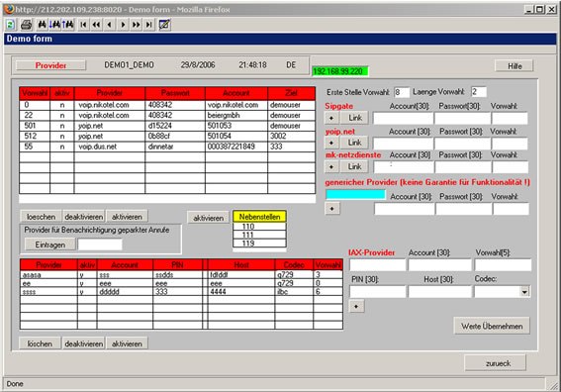Image resolution: width=561 pixels, height=392 pixels.
Task: Click the edit pencil icon in toolbar
Action: [164, 25]
